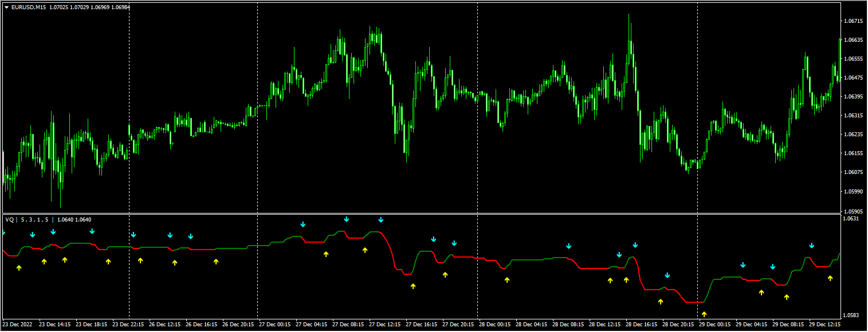This screenshot has width=868, height=332.
Task: Click the rightmost yellow up arrow signal
Action: coord(830,278)
